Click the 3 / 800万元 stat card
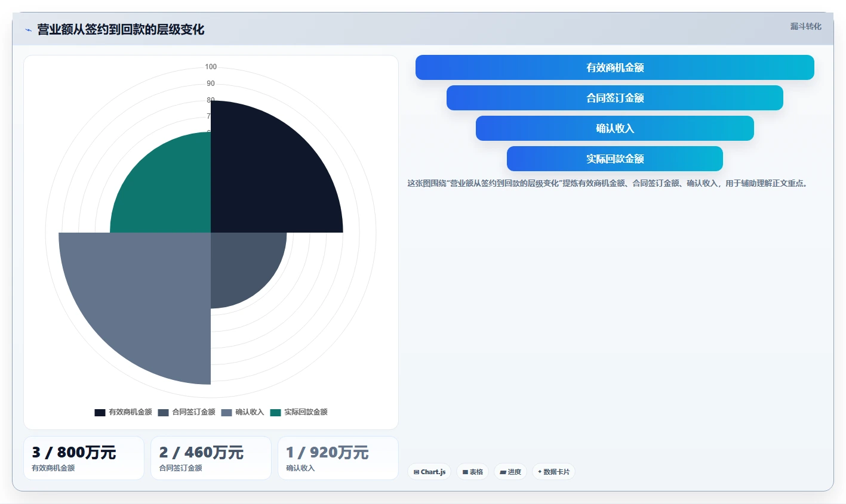This screenshot has height=504, width=846. click(84, 458)
